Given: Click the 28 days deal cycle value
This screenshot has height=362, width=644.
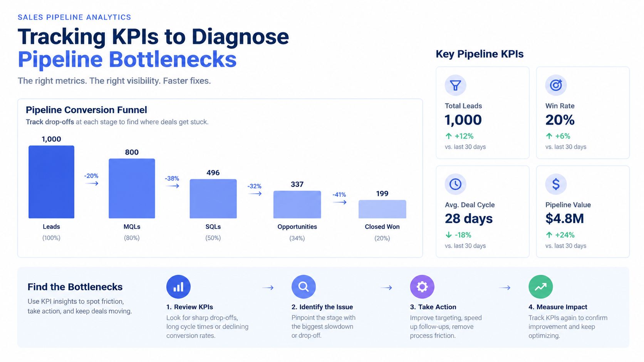Looking at the screenshot, I should 469,219.
